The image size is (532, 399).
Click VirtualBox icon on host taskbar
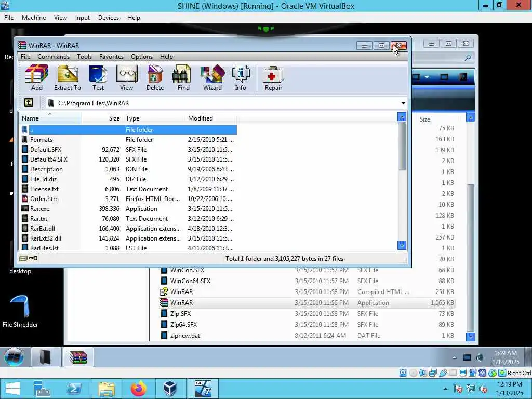170,389
